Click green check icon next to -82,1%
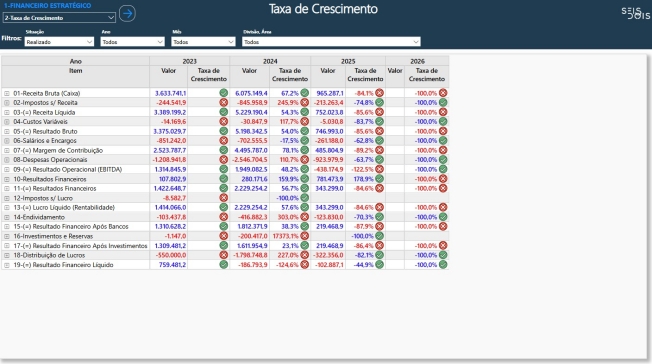The height and width of the screenshot is (364, 652). tap(379, 255)
